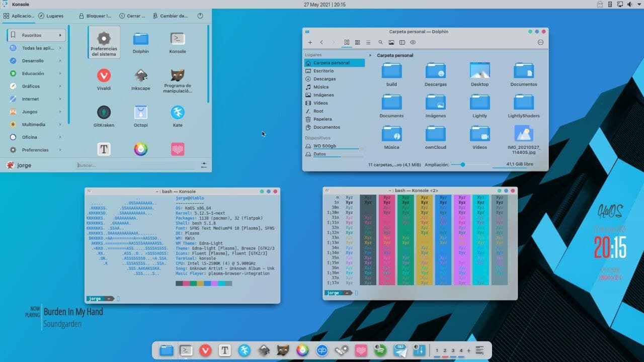Launch Inkscape from the Favoritos grid
Viewport: 644px width, 362px height.
pos(141,79)
